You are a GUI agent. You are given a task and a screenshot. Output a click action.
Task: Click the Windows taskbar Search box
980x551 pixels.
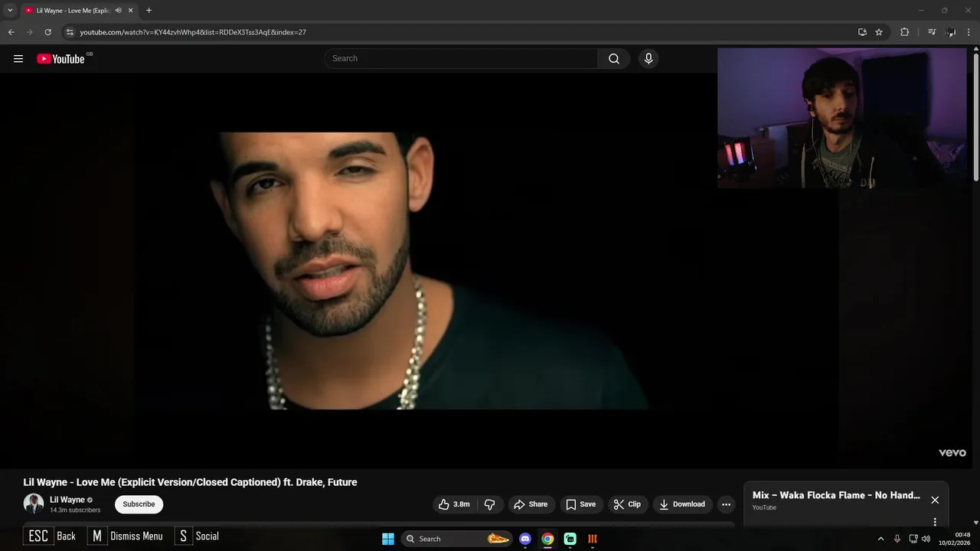pos(456,539)
